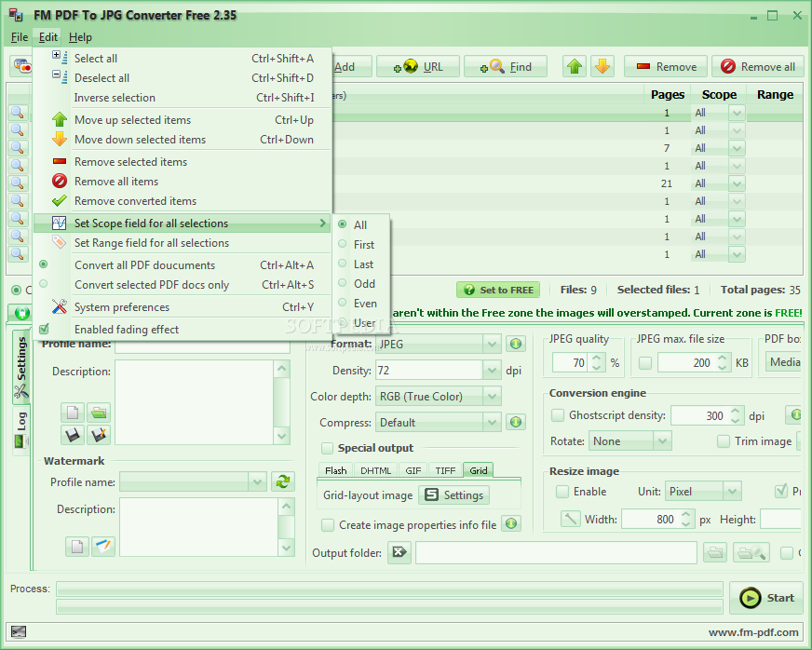
Task: Open the Rotate None dropdown
Action: click(x=662, y=440)
